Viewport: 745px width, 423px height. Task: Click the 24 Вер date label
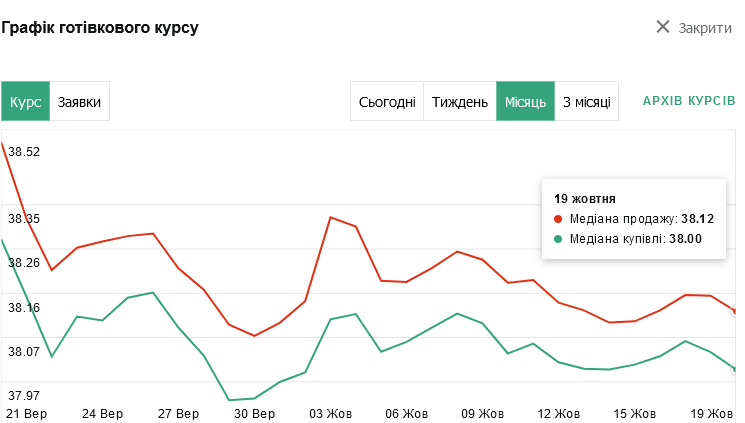(x=103, y=414)
